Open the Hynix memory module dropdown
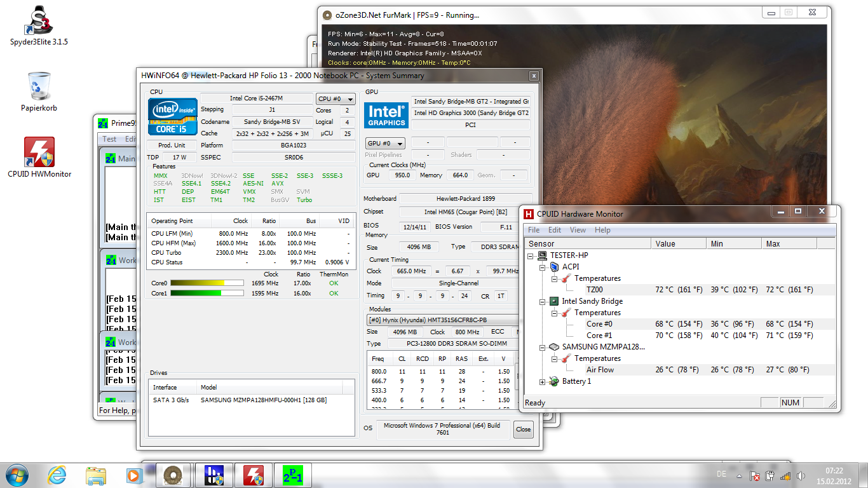868x488 pixels. pos(444,320)
